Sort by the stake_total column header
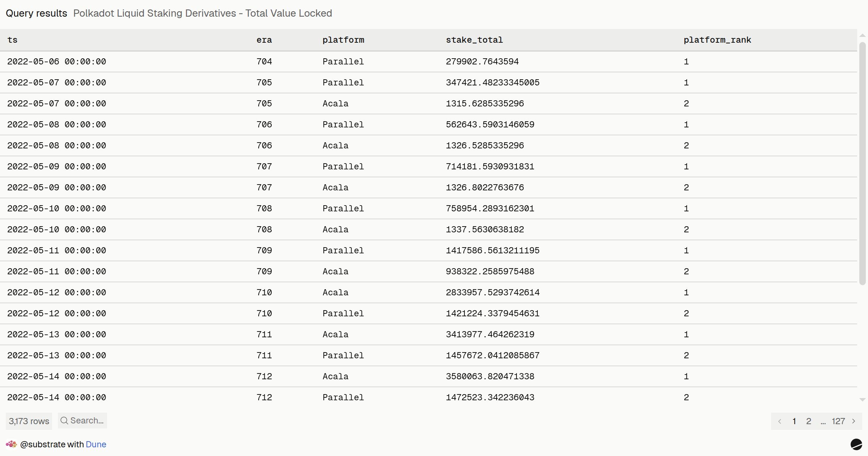This screenshot has width=868, height=456. (474, 40)
